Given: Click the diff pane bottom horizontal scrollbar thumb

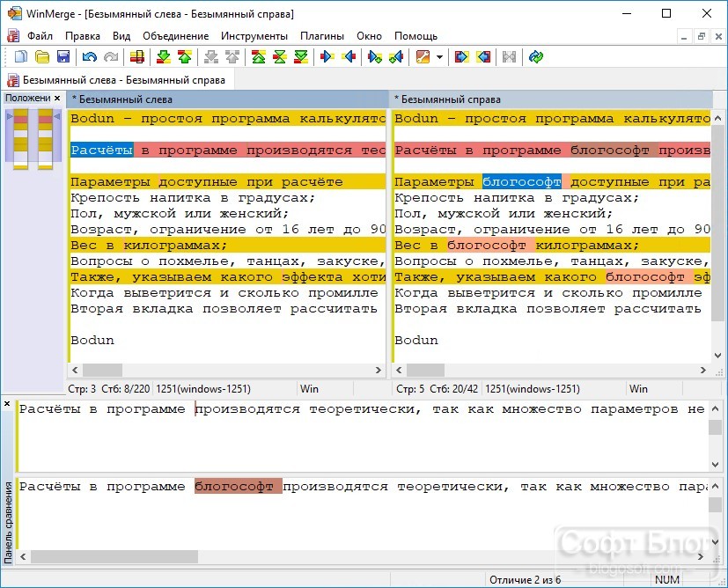Looking at the screenshot, I should point(114,556).
